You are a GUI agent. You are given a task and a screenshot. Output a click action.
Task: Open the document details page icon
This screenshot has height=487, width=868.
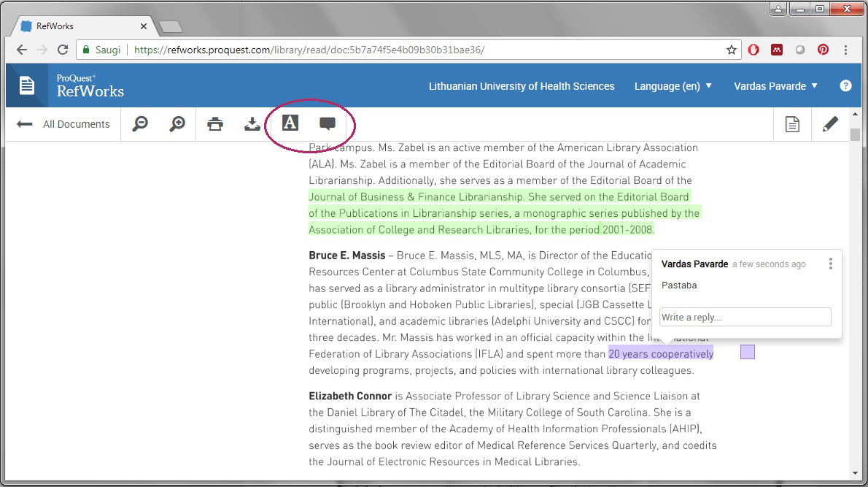792,124
